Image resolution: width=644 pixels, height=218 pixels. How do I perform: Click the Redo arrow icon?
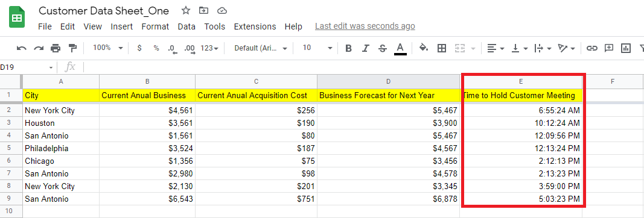click(x=39, y=48)
